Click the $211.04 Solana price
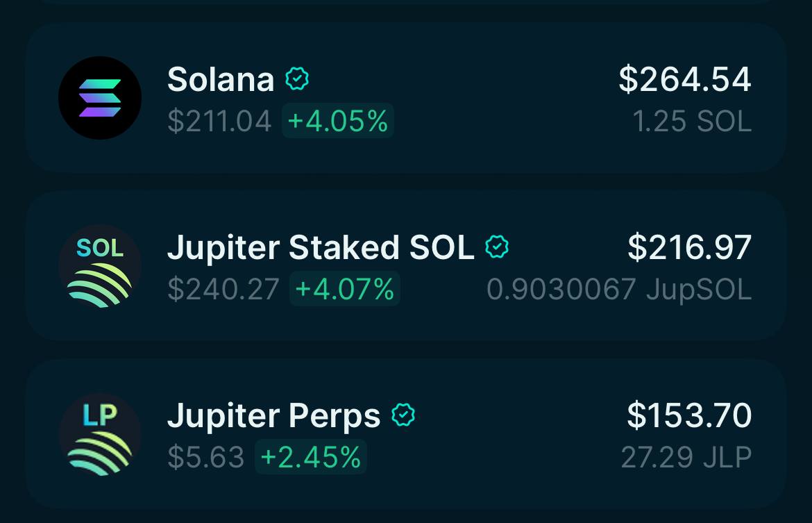Image resolution: width=812 pixels, height=523 pixels. 219,122
